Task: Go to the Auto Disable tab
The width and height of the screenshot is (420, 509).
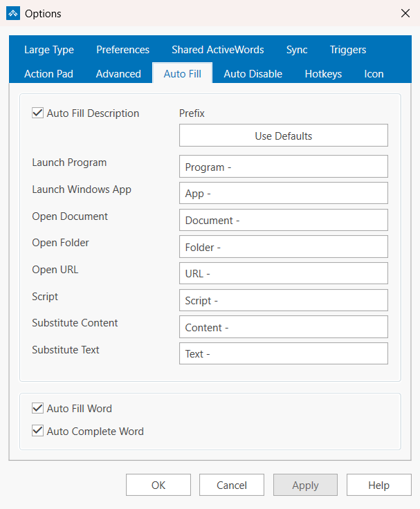Action: pyautogui.click(x=253, y=74)
